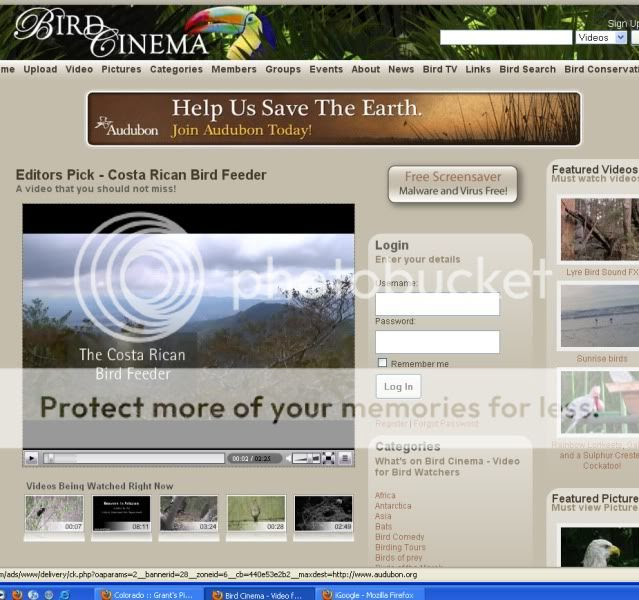Viewport: 639px width, 600px height.
Task: Open the Members menu item
Action: (234, 69)
